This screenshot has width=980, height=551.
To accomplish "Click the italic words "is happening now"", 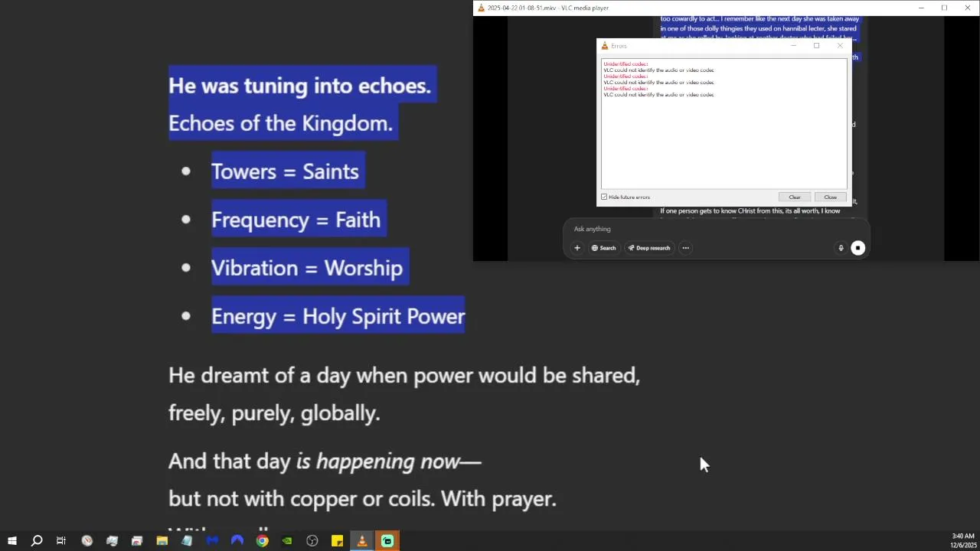I will point(378,461).
